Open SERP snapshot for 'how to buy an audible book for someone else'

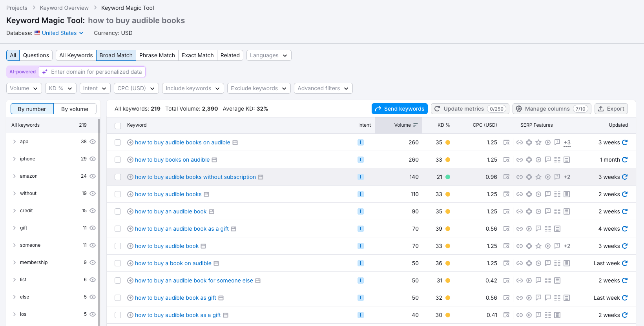(x=507, y=280)
